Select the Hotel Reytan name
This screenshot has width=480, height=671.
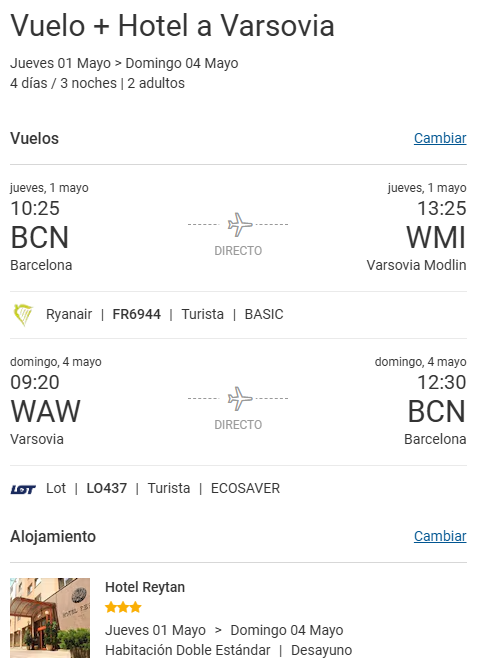[x=145, y=587]
